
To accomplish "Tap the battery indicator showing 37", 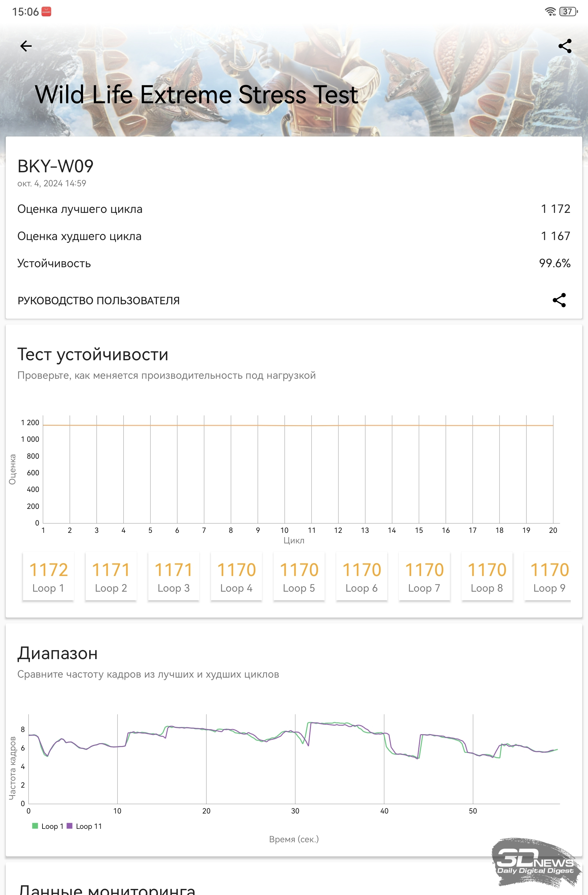I will click(x=569, y=12).
